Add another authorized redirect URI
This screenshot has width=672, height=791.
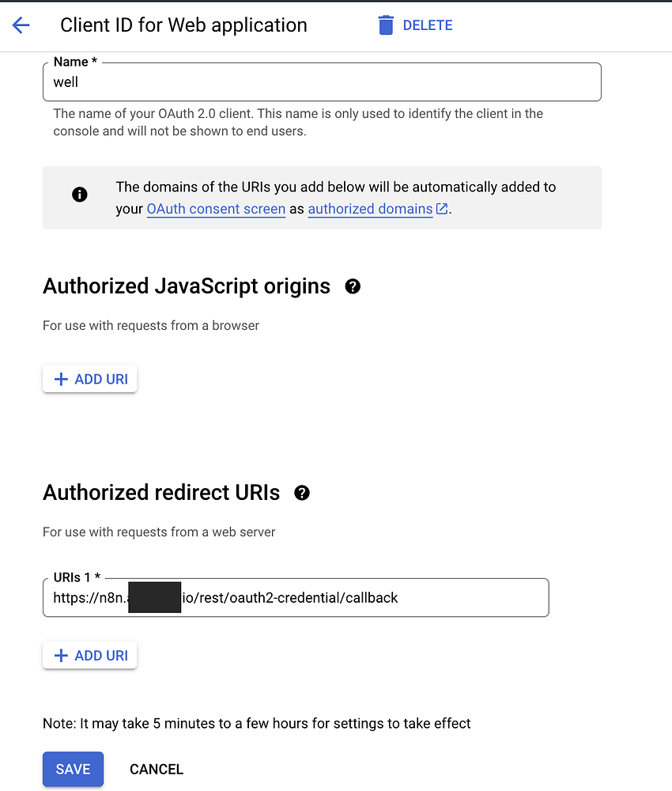[89, 655]
